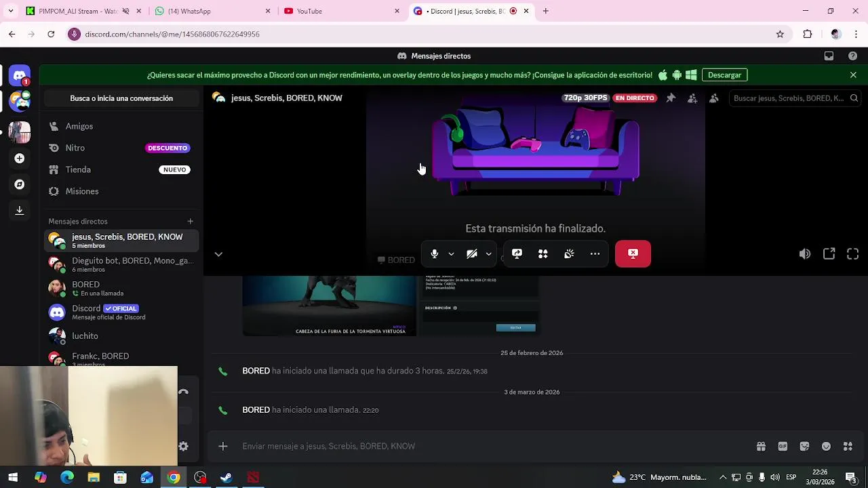Open the BORED direct message
Image resolution: width=868 pixels, height=488 pixels.
click(x=121, y=288)
